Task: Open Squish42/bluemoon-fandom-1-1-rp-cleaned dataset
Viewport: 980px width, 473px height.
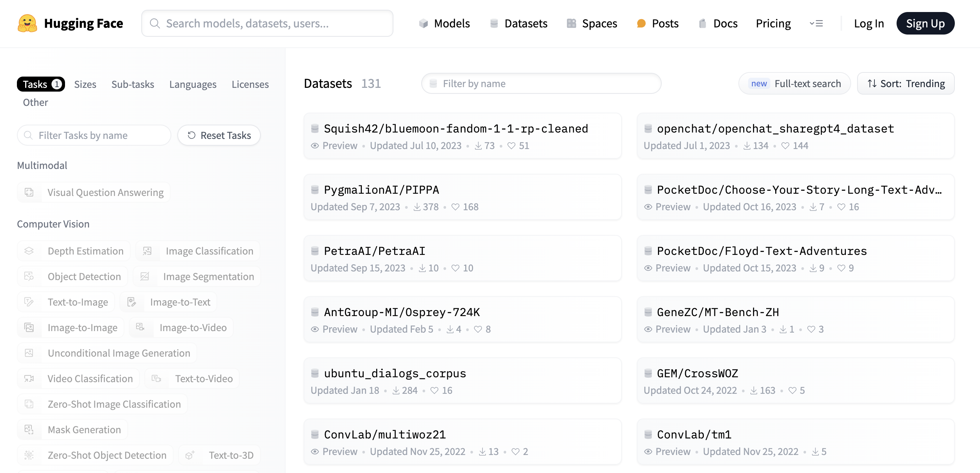Action: [x=462, y=136]
